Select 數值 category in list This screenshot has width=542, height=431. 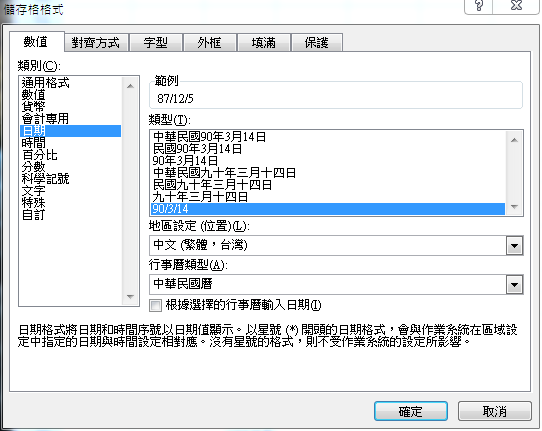pos(71,95)
